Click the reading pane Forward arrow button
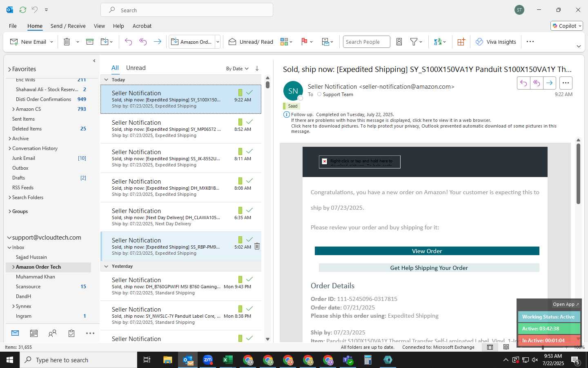This screenshot has width=588, height=368. click(550, 83)
